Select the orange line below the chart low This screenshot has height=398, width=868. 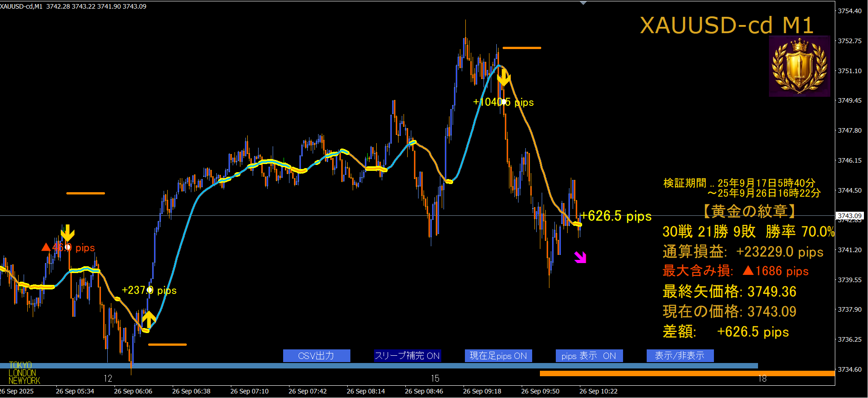click(167, 344)
